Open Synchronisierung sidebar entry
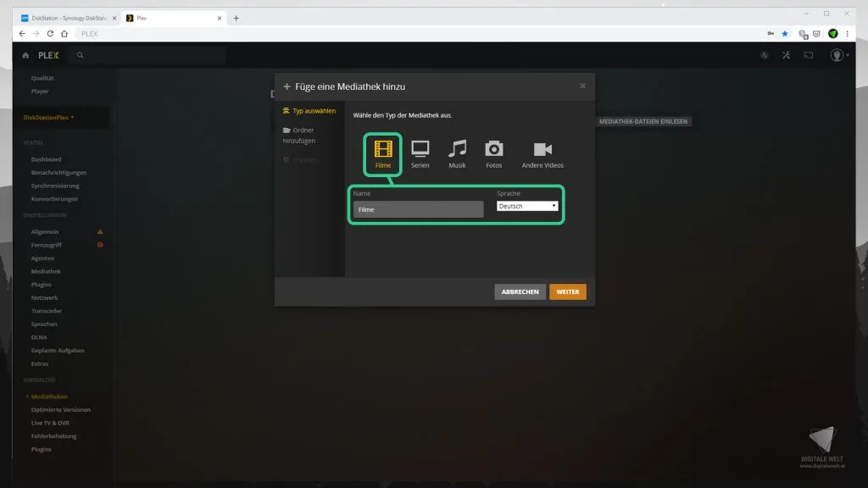This screenshot has height=488, width=868. click(55, 186)
